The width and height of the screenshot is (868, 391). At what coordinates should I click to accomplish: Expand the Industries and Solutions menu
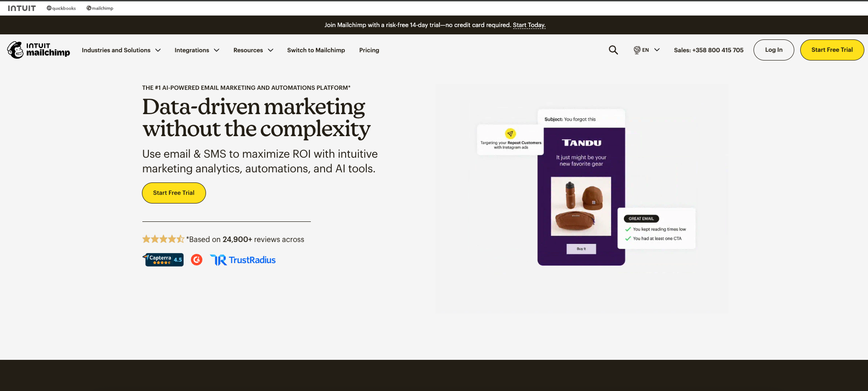[x=121, y=50]
